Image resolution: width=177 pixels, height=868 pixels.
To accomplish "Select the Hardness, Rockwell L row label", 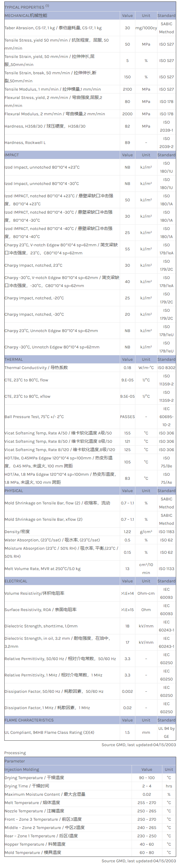I will (25, 143).
